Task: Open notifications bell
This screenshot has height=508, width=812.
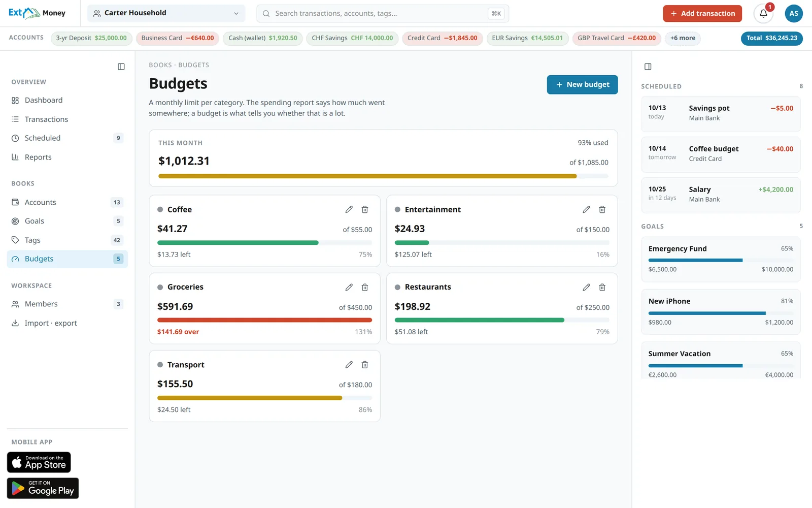Action: point(763,14)
